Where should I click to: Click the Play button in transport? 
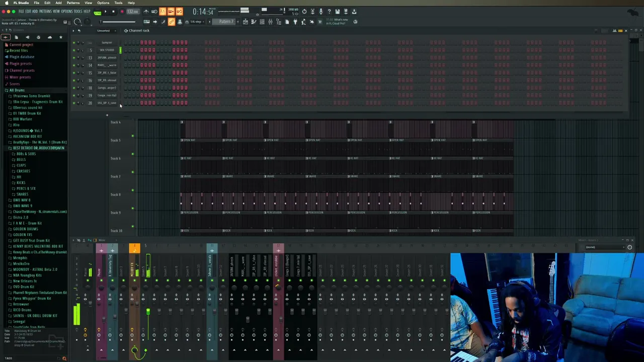106,12
